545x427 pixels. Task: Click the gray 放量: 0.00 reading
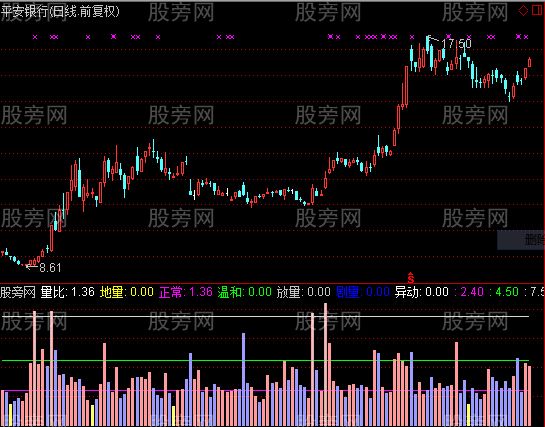303,292
